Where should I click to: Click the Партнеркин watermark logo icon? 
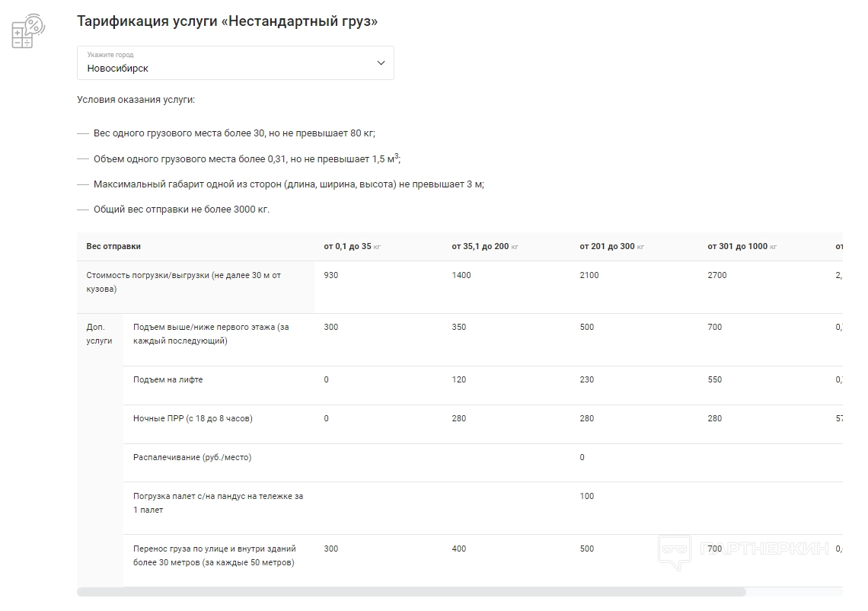coord(675,552)
